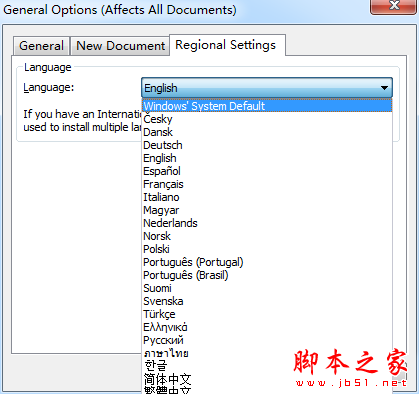The image size is (419, 394).
Task: Switch to the General tab
Action: click(x=41, y=46)
